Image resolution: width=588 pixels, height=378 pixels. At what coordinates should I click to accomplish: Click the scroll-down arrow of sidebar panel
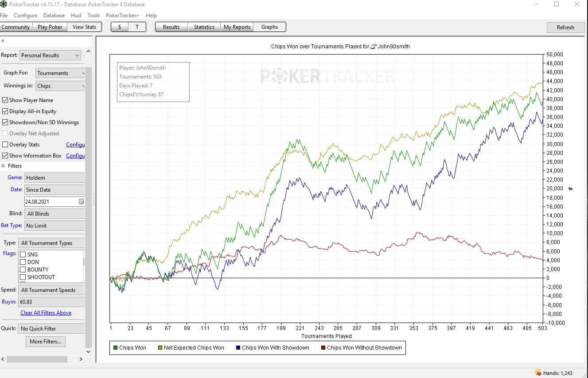(88, 352)
